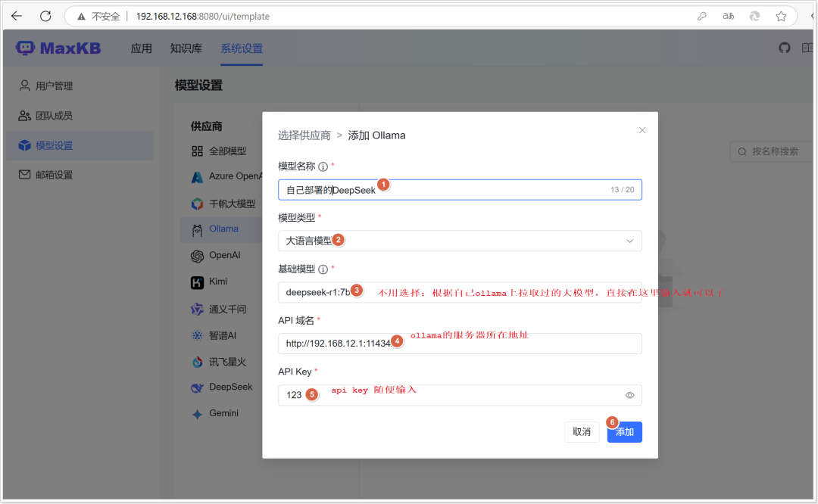Click the Gemini sparkle icon
Screen dimensions: 818x504
197,415
